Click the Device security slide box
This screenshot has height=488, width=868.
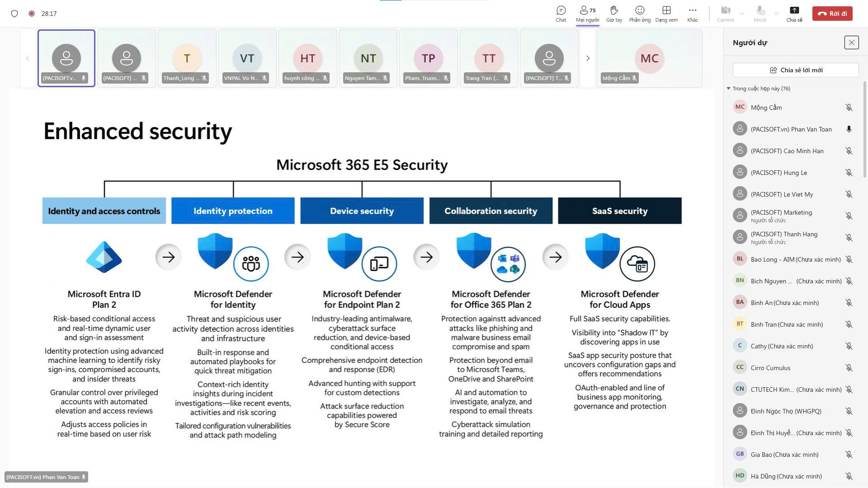click(x=362, y=211)
